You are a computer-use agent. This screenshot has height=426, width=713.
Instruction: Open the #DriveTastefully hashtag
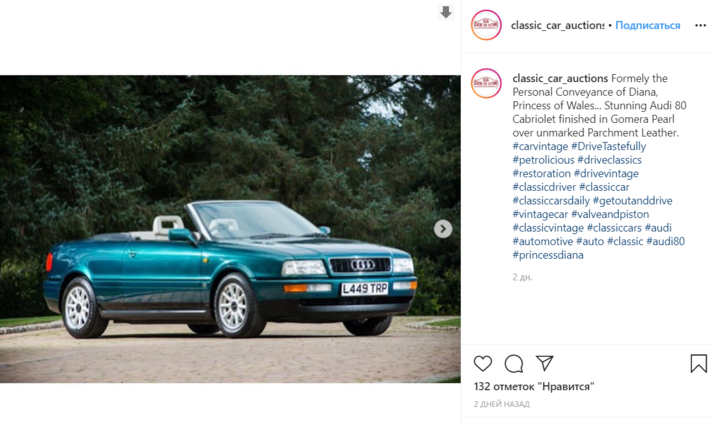click(608, 146)
